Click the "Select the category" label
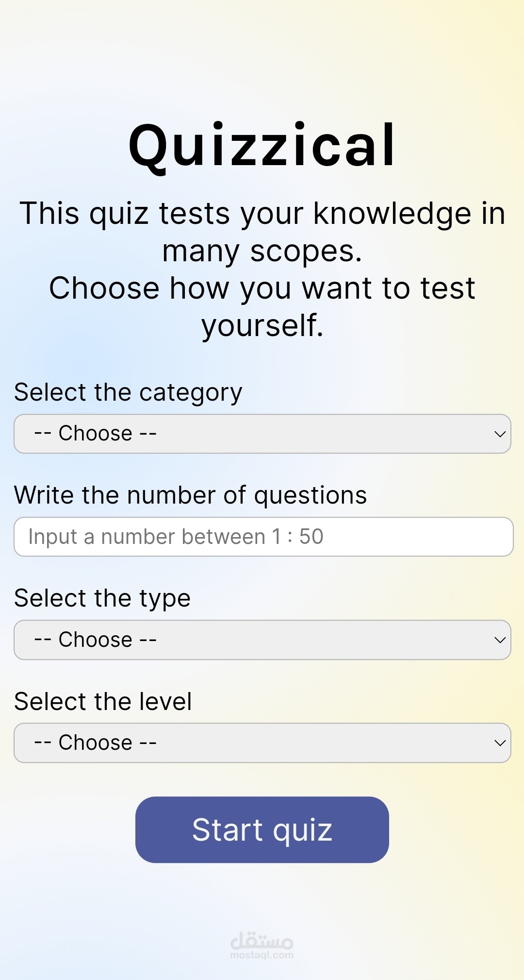The width and height of the screenshot is (524, 980). coord(128,392)
